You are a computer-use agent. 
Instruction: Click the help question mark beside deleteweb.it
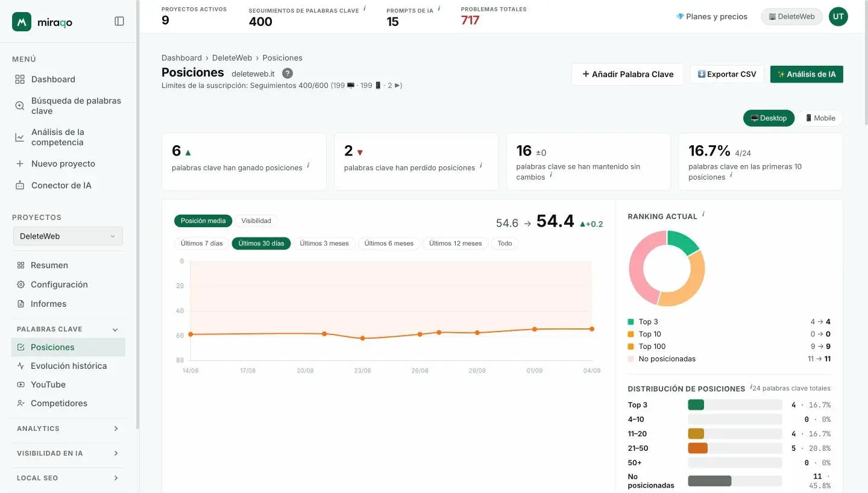[x=288, y=74]
